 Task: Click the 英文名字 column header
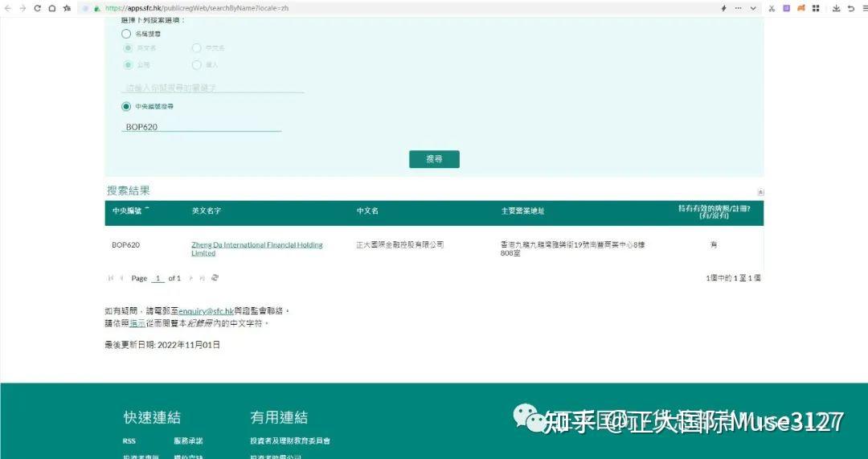[206, 211]
